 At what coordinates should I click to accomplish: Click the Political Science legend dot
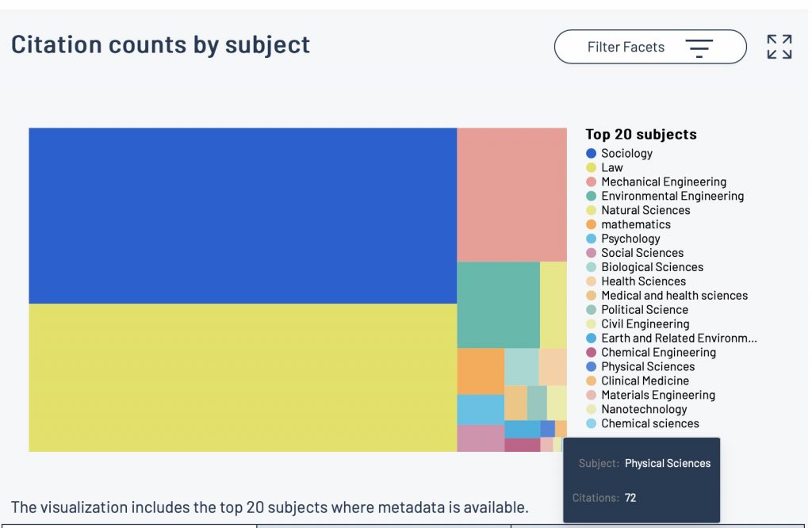point(591,310)
